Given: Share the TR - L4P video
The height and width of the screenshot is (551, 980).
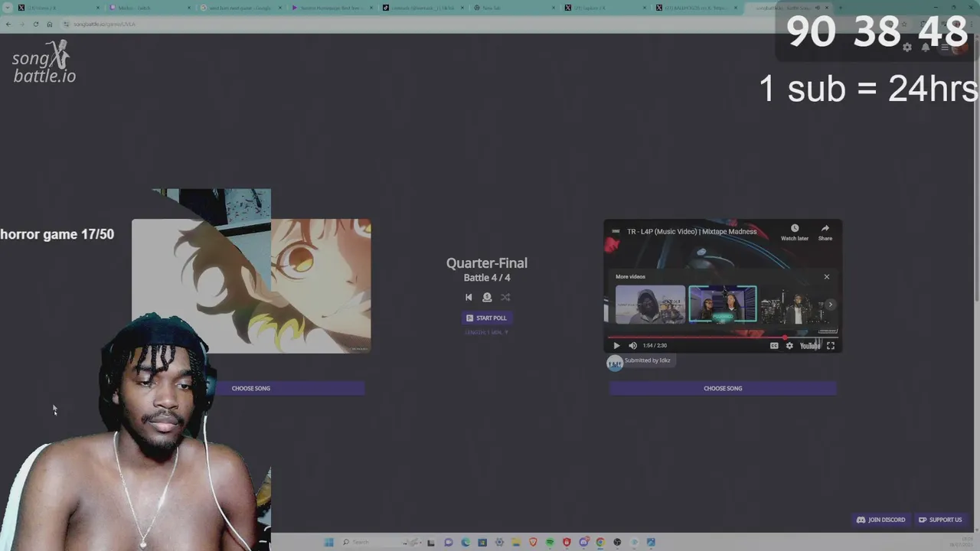Looking at the screenshot, I should tap(825, 233).
